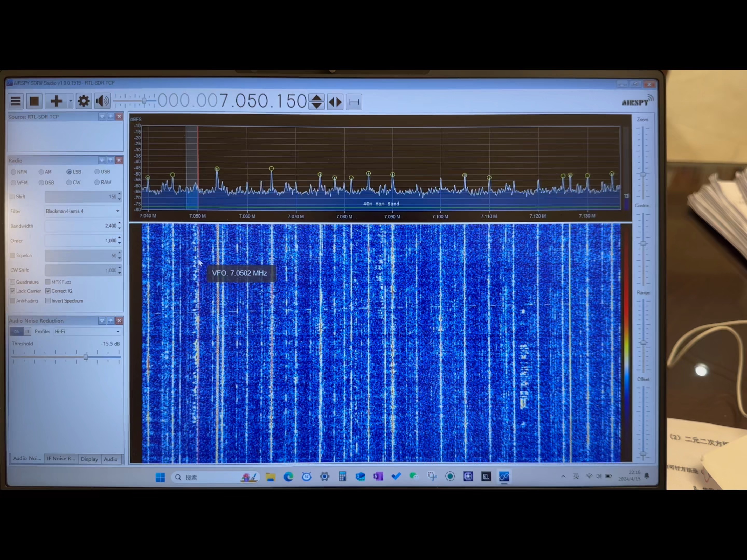Pin the Audio Noise Reduction panel
Screen dimensions: 747x560
[111, 321]
